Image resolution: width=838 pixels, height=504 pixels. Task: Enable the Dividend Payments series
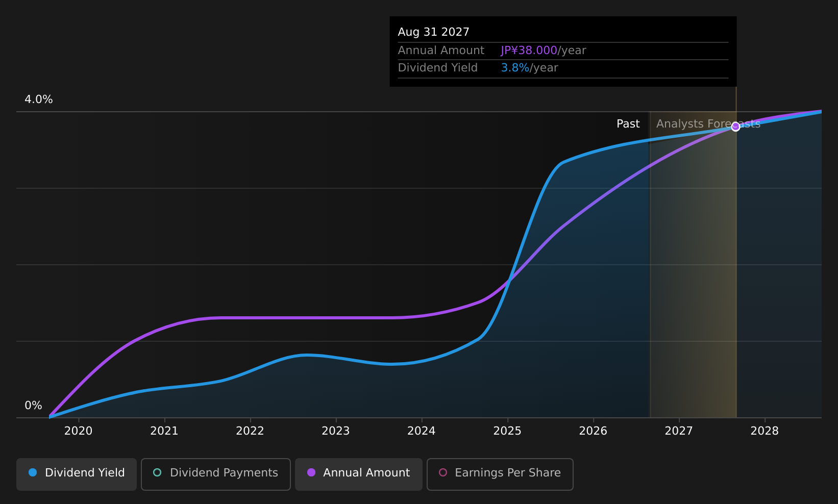click(x=216, y=474)
